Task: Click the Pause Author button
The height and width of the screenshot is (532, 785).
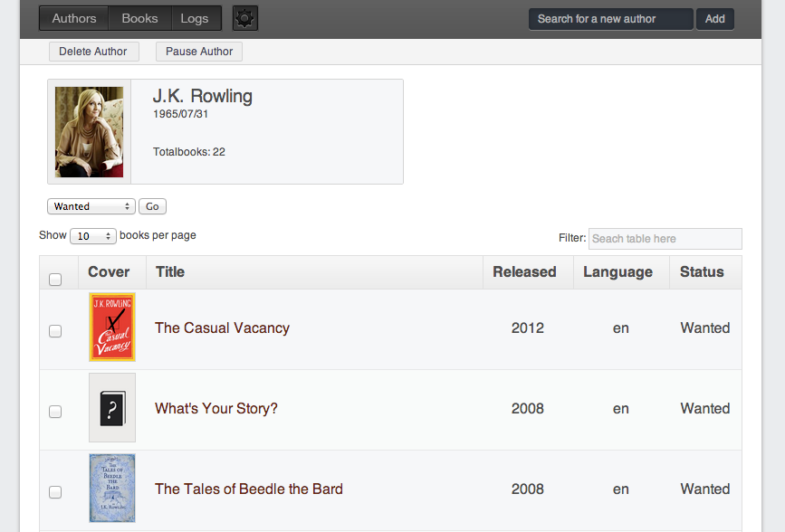Action: click(x=199, y=52)
